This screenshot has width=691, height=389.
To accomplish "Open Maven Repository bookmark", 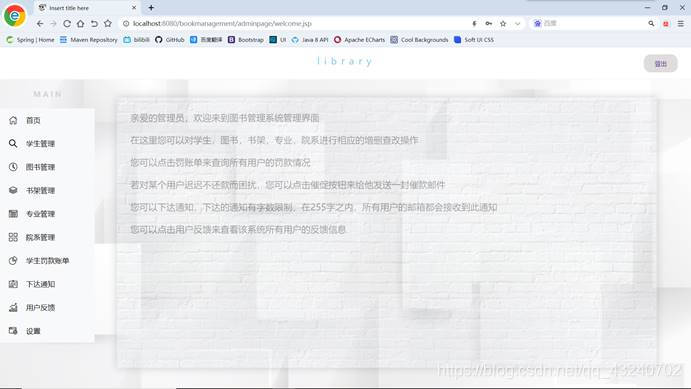I will [x=89, y=40].
